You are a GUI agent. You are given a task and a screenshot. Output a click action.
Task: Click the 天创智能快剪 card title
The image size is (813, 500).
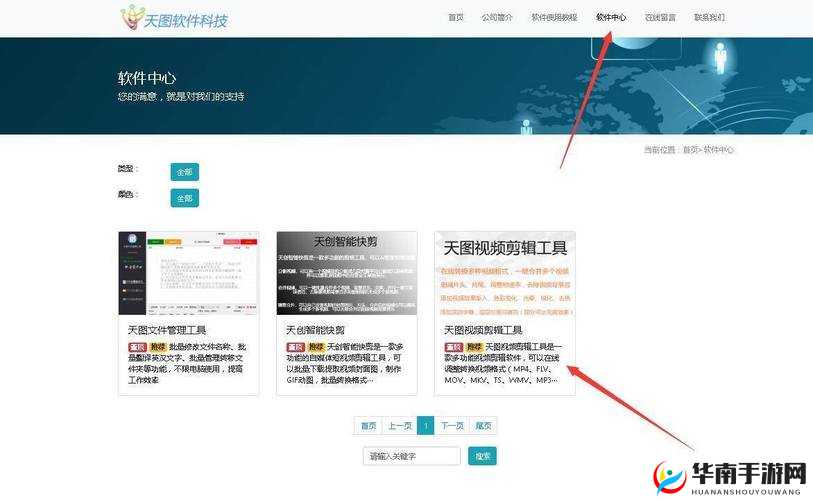[315, 330]
